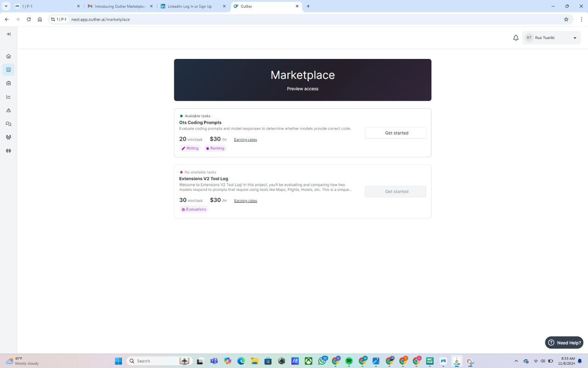Click the Writing tag
588x368 pixels.
pyautogui.click(x=190, y=148)
